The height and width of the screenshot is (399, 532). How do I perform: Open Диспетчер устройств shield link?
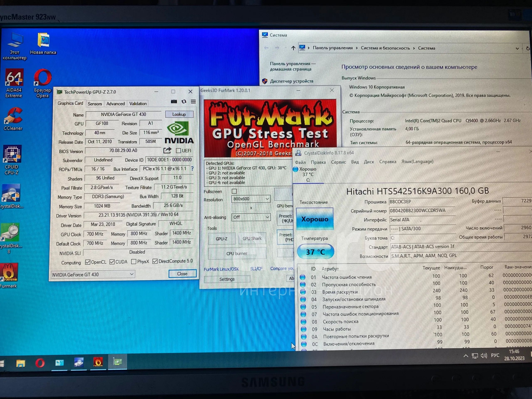point(292,81)
